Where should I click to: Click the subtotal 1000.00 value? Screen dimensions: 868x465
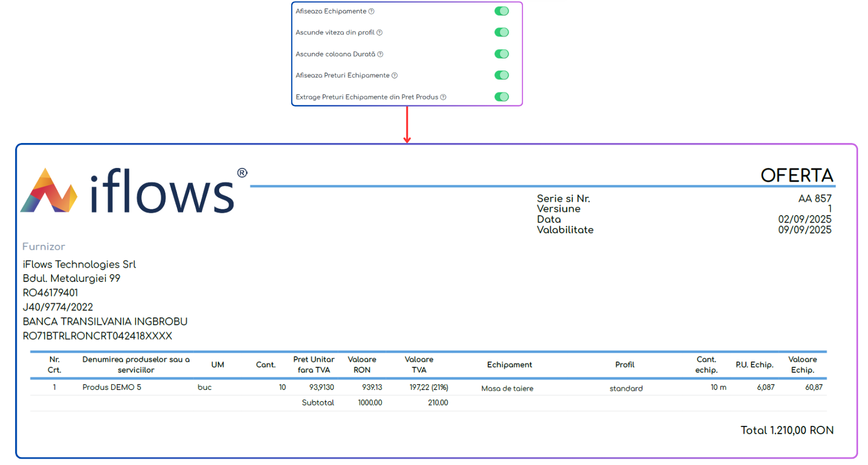[x=370, y=403]
